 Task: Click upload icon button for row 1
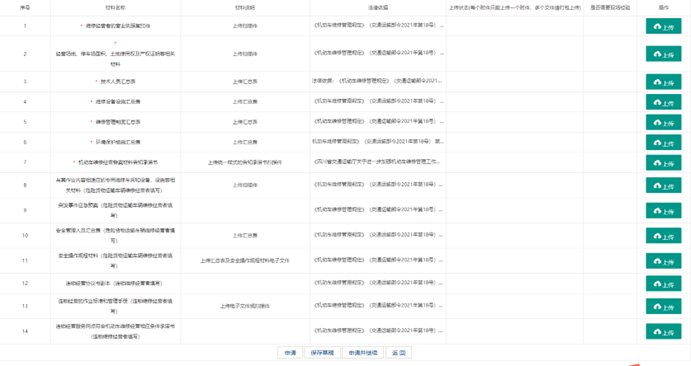coord(663,26)
